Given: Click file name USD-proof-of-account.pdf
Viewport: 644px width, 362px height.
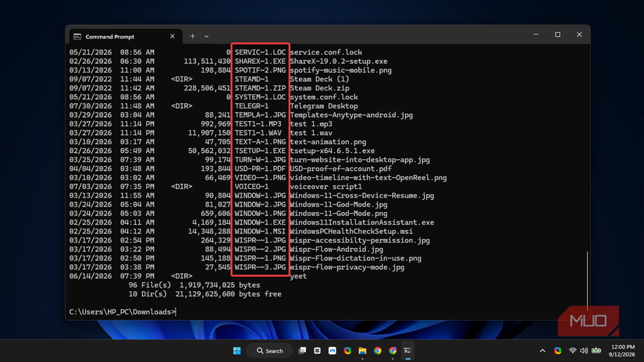Looking at the screenshot, I should click(x=341, y=169).
